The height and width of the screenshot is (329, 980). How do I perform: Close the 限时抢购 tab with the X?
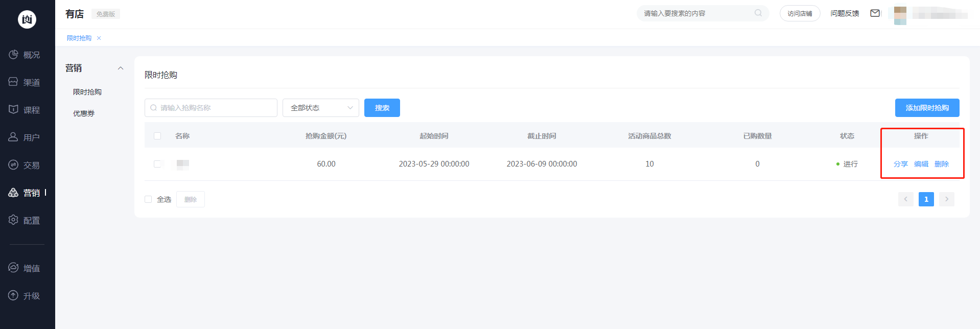[99, 38]
